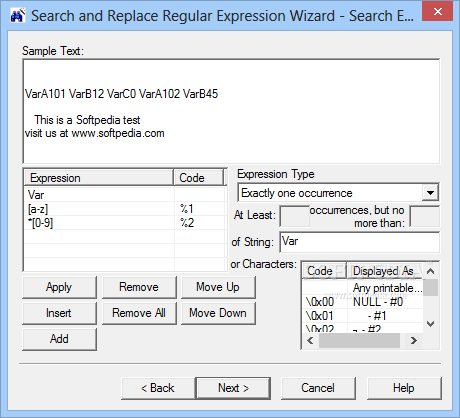
Task: Click the Move Up button
Action: coord(218,287)
